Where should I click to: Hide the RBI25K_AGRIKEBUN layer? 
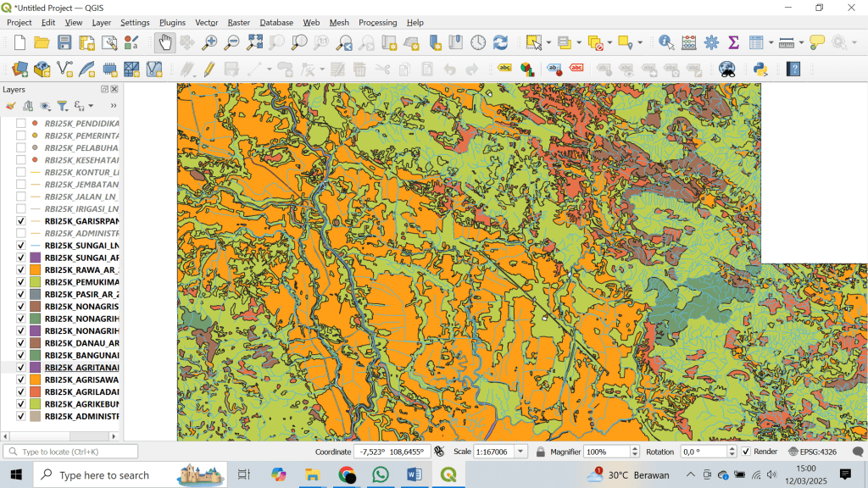point(21,404)
